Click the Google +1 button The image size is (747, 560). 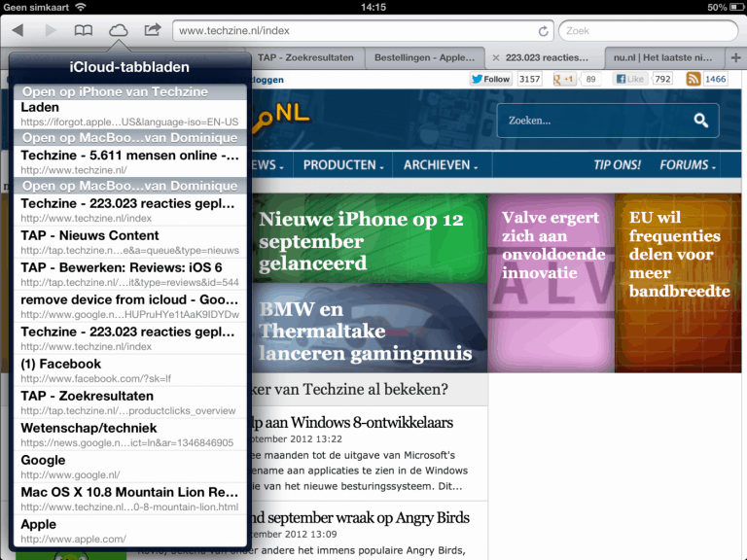[x=563, y=79]
